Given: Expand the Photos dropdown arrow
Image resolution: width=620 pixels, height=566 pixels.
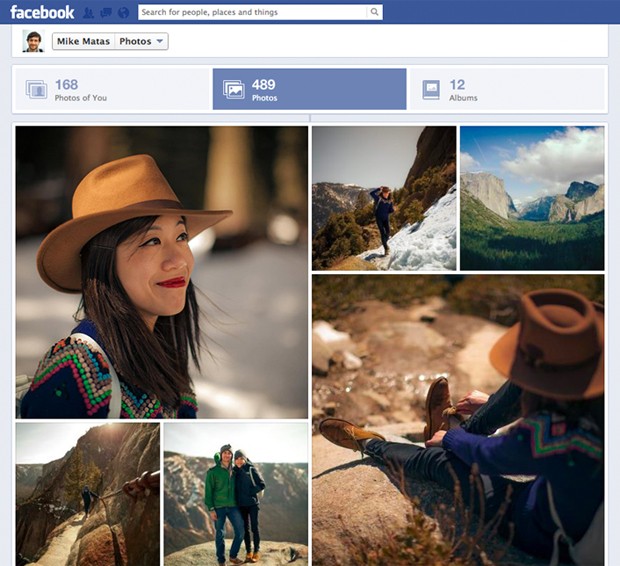Looking at the screenshot, I should pos(160,42).
